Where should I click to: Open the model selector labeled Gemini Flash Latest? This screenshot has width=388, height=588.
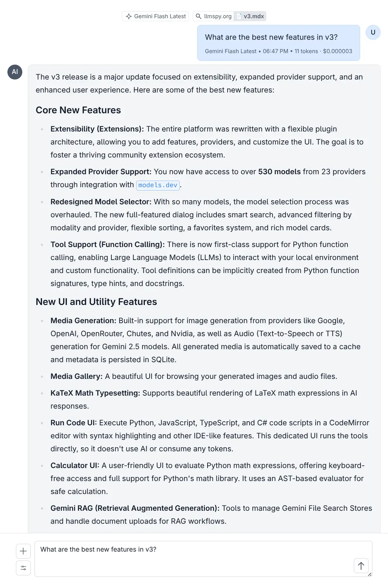click(x=155, y=16)
